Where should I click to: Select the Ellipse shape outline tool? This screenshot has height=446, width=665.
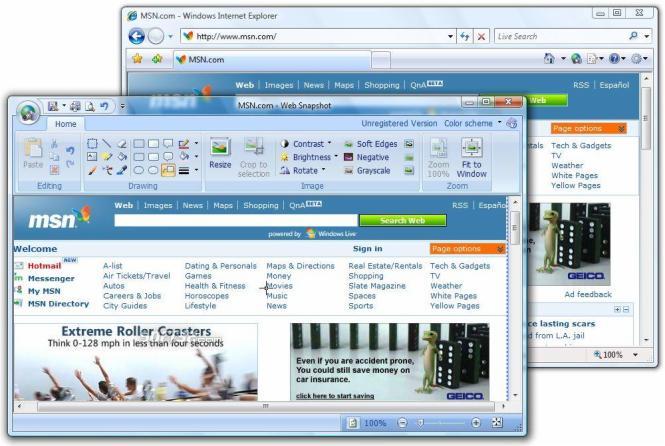pyautogui.click(x=138, y=170)
